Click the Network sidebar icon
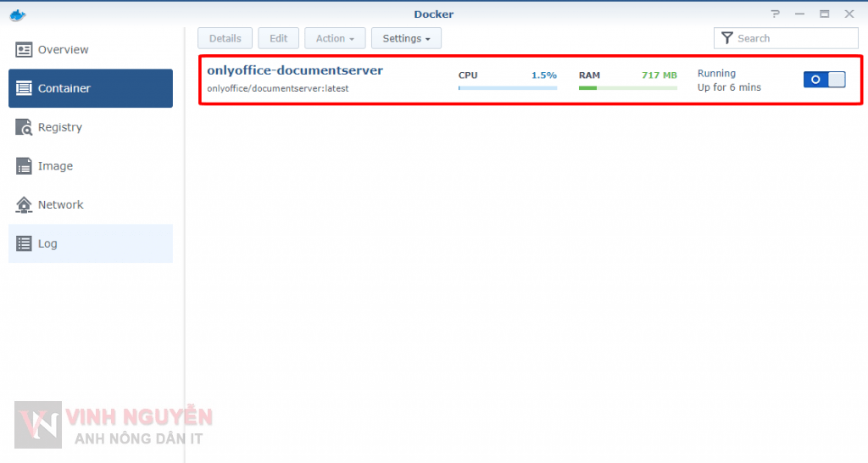Image resolution: width=868 pixels, height=463 pixels. [x=24, y=205]
